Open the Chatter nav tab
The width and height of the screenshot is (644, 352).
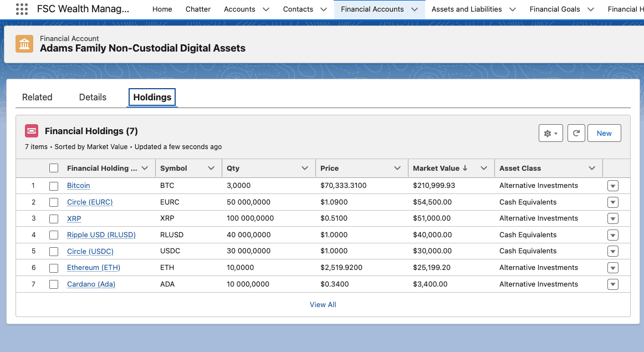pyautogui.click(x=198, y=9)
